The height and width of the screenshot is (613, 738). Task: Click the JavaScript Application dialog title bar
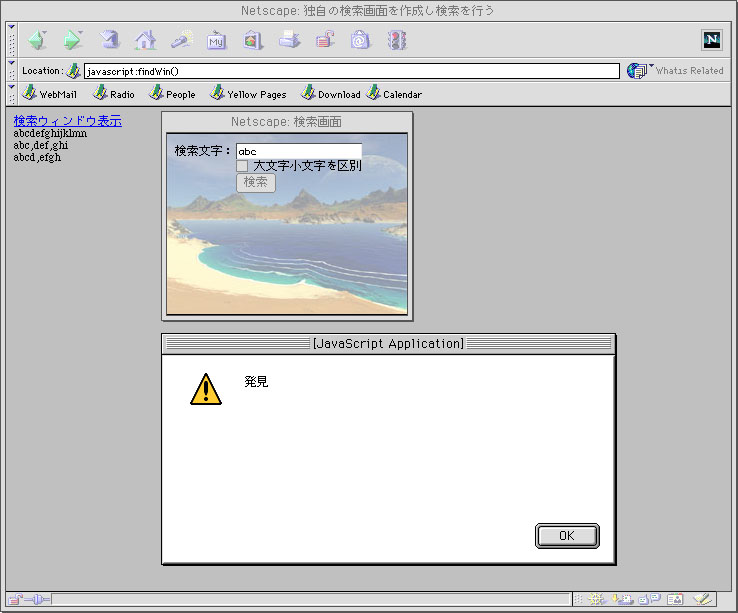pos(388,344)
